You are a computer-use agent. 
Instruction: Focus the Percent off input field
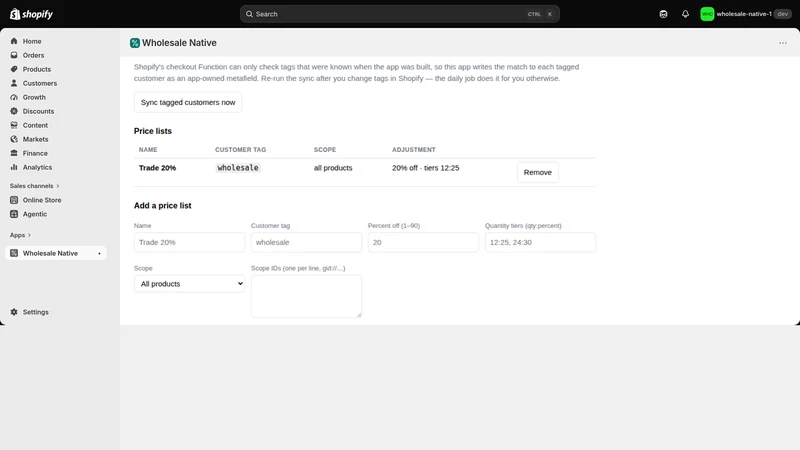(423, 242)
